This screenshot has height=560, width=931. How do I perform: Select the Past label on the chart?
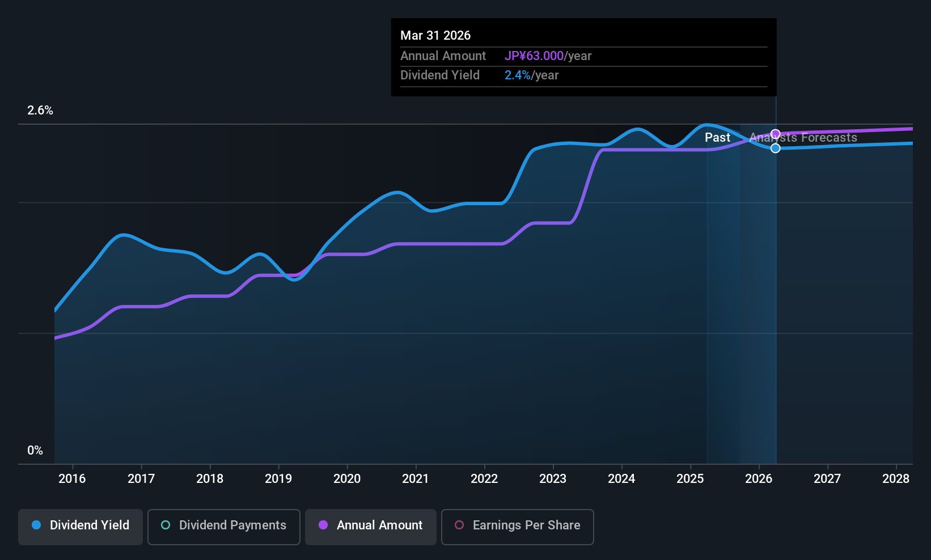(717, 137)
